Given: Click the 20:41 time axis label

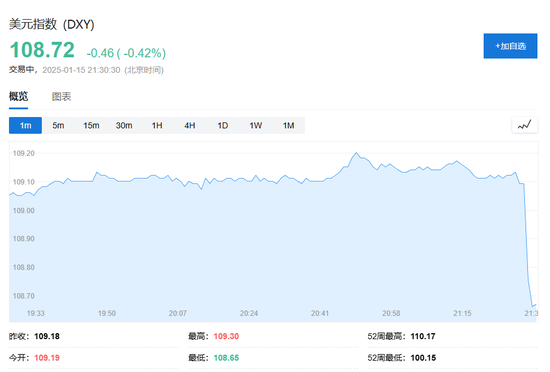Looking at the screenshot, I should tap(320, 313).
